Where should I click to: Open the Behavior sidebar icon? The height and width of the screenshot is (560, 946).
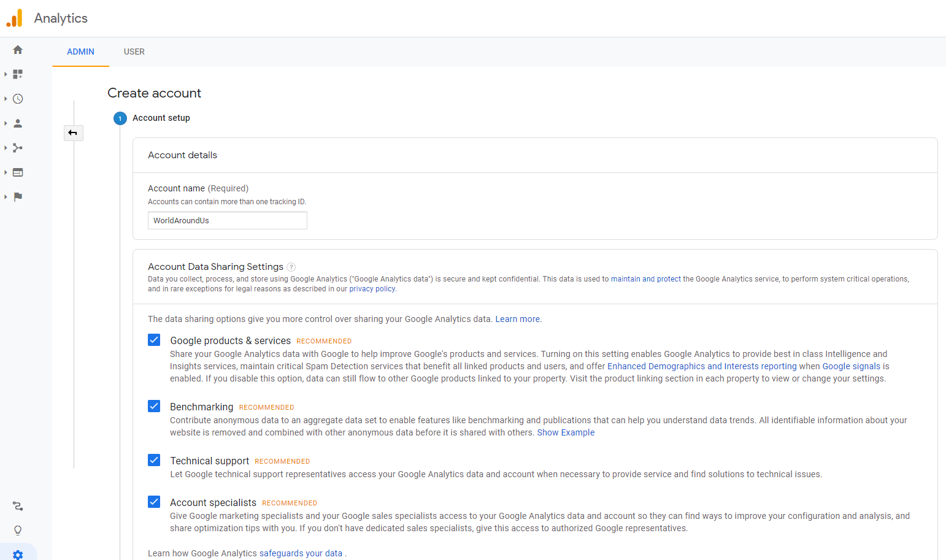[18, 172]
